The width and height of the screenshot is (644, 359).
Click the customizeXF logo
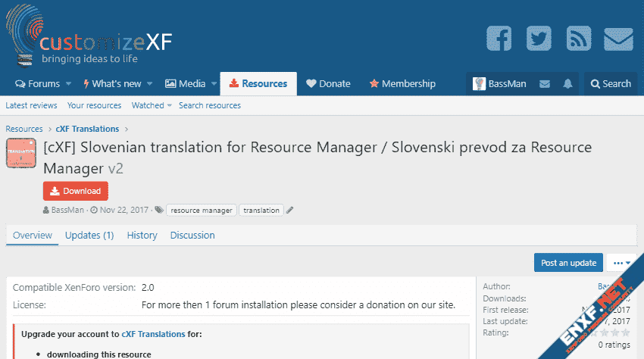[x=89, y=38]
